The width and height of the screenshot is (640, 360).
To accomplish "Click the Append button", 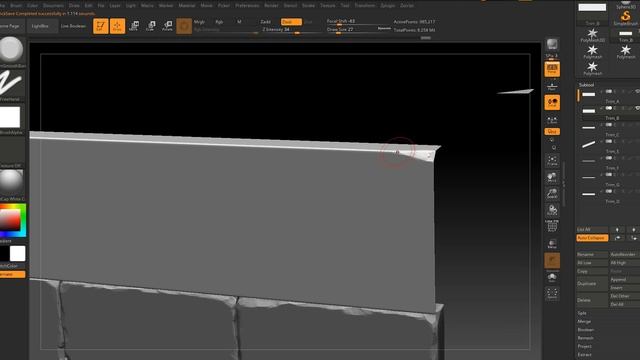I will [624, 280].
